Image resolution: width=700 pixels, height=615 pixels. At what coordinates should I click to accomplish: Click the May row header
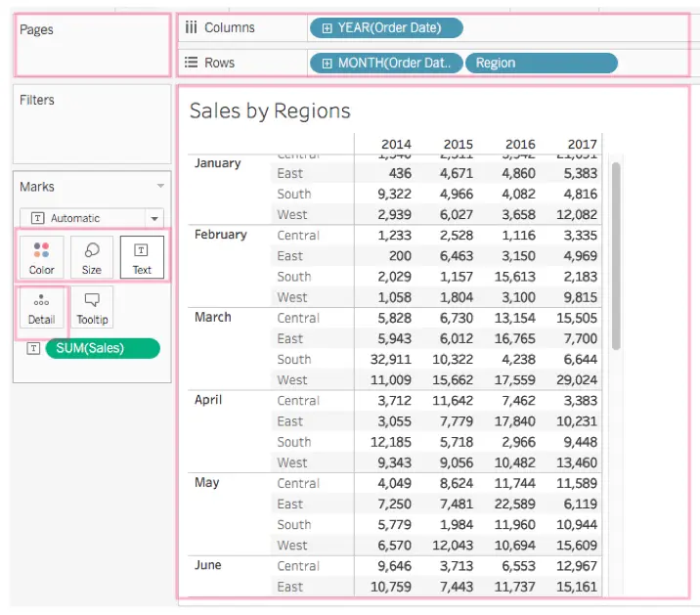206,483
